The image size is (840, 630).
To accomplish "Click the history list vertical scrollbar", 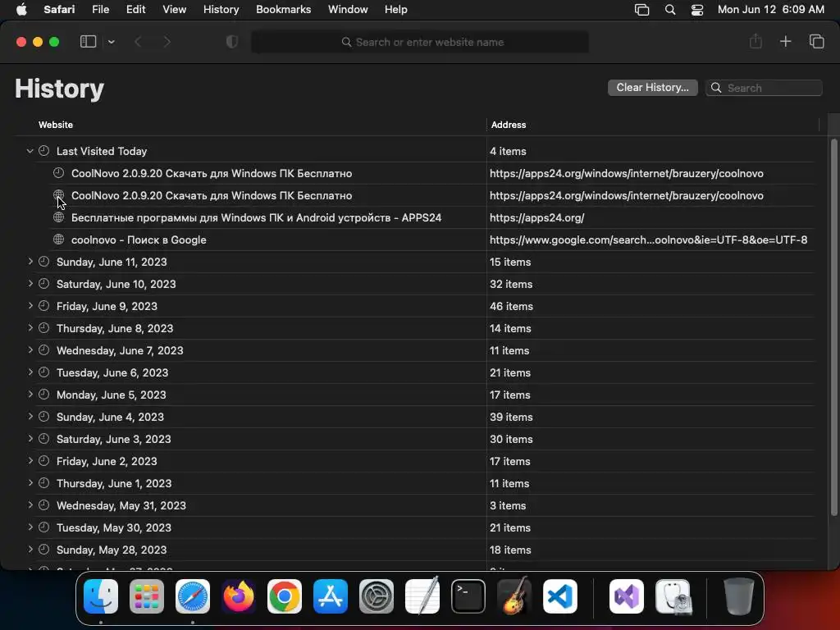I will (833, 326).
